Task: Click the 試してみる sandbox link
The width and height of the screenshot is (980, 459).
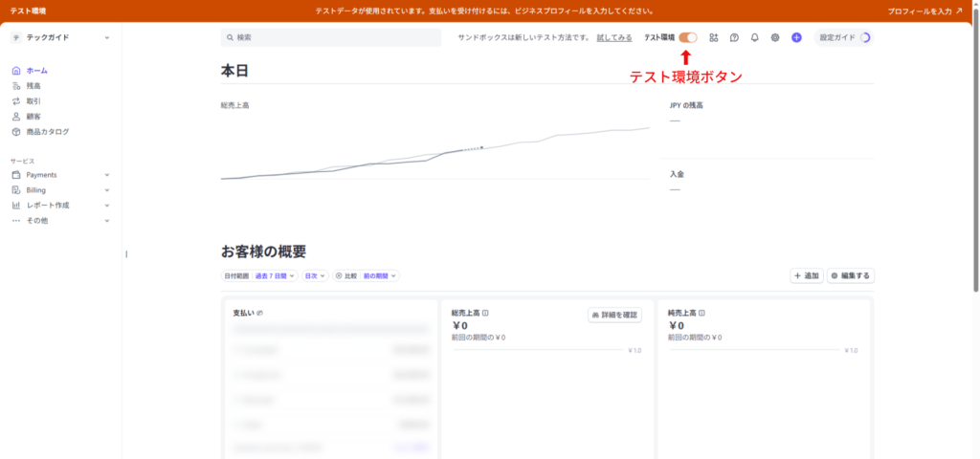Action: click(x=614, y=37)
